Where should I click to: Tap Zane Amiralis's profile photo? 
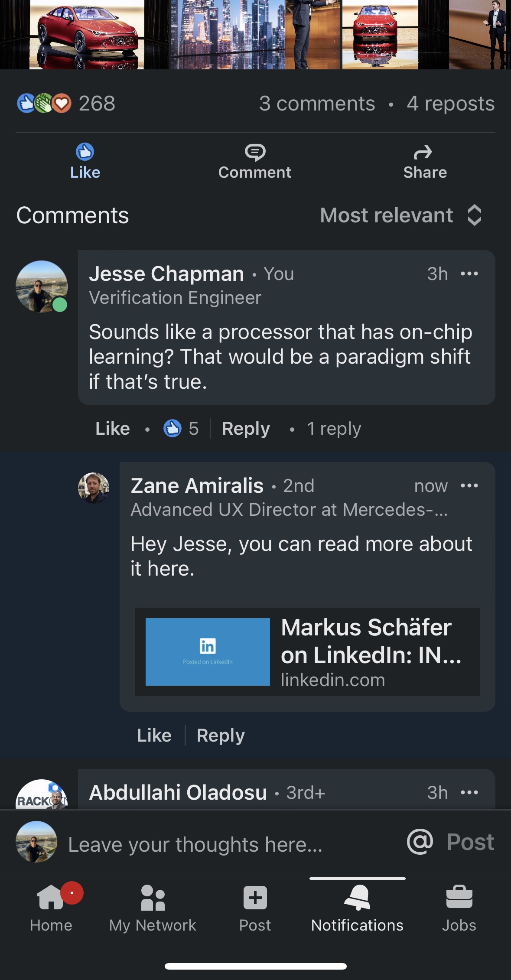click(94, 488)
